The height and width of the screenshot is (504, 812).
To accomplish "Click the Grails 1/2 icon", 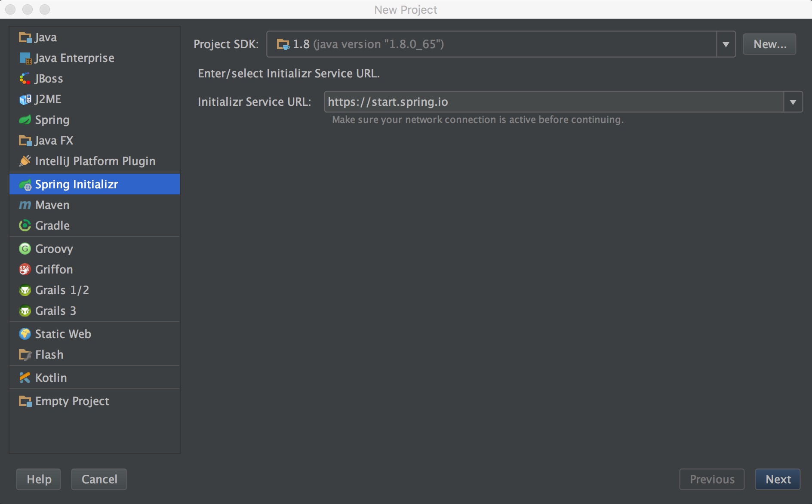I will [x=25, y=290].
